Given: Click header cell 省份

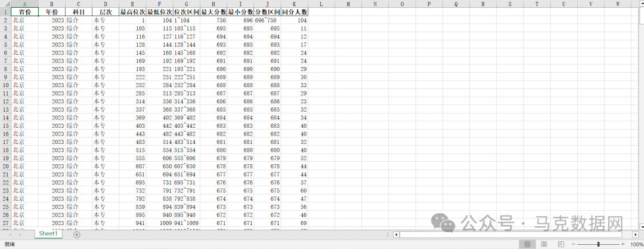Looking at the screenshot, I should pyautogui.click(x=24, y=12).
